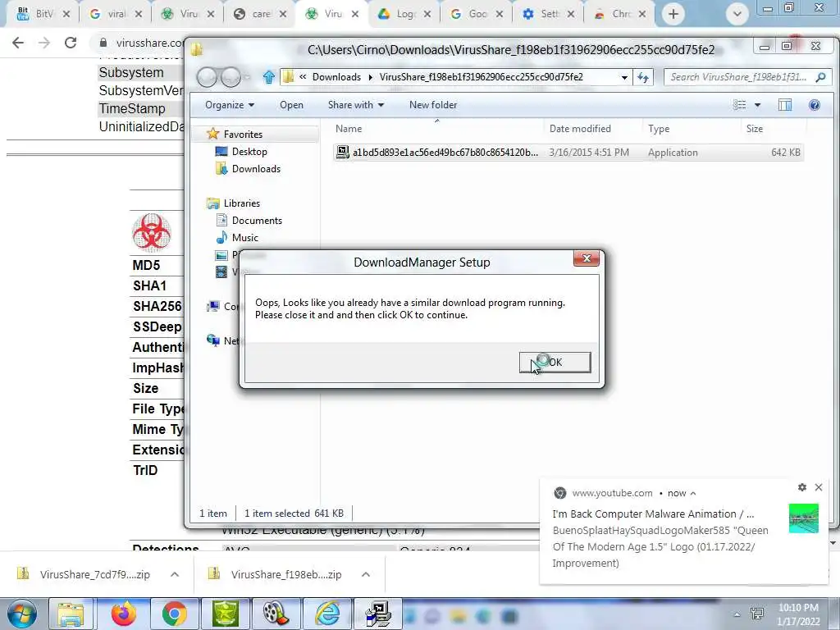Image resolution: width=840 pixels, height=630 pixels.
Task: Click the network icon in system tray
Action: (757, 614)
